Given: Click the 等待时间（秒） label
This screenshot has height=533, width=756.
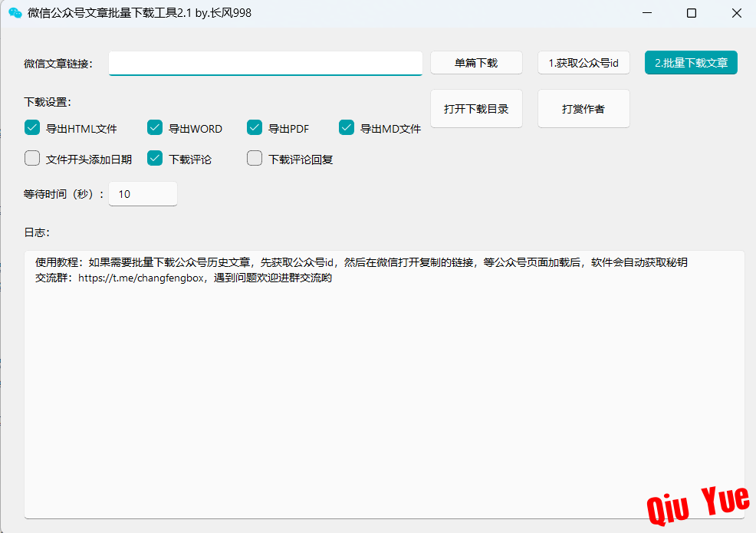Looking at the screenshot, I should click(x=64, y=194).
